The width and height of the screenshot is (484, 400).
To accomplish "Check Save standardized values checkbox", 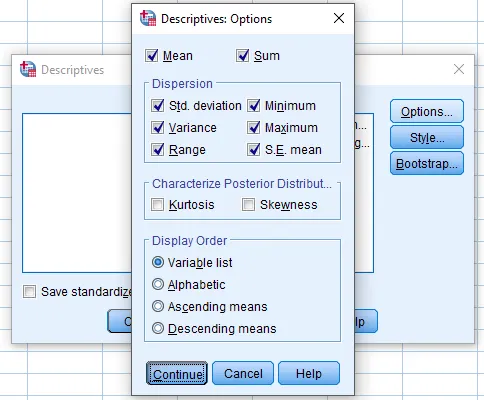I will (x=29, y=292).
